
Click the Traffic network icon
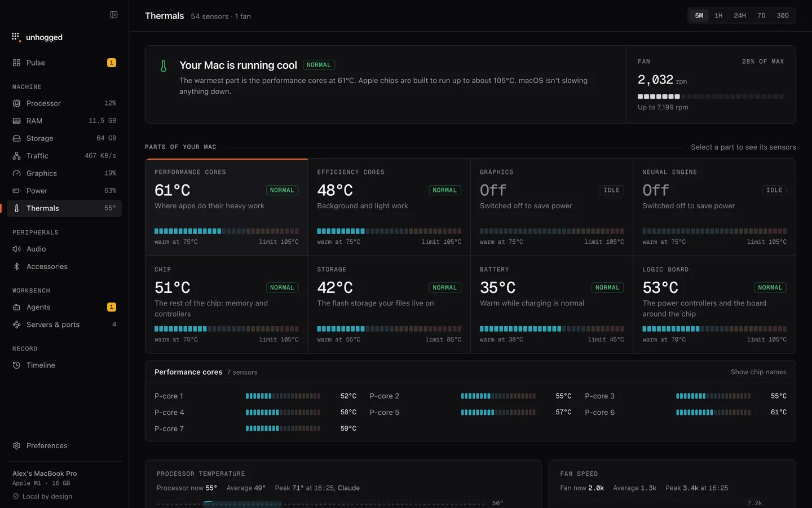(16, 156)
